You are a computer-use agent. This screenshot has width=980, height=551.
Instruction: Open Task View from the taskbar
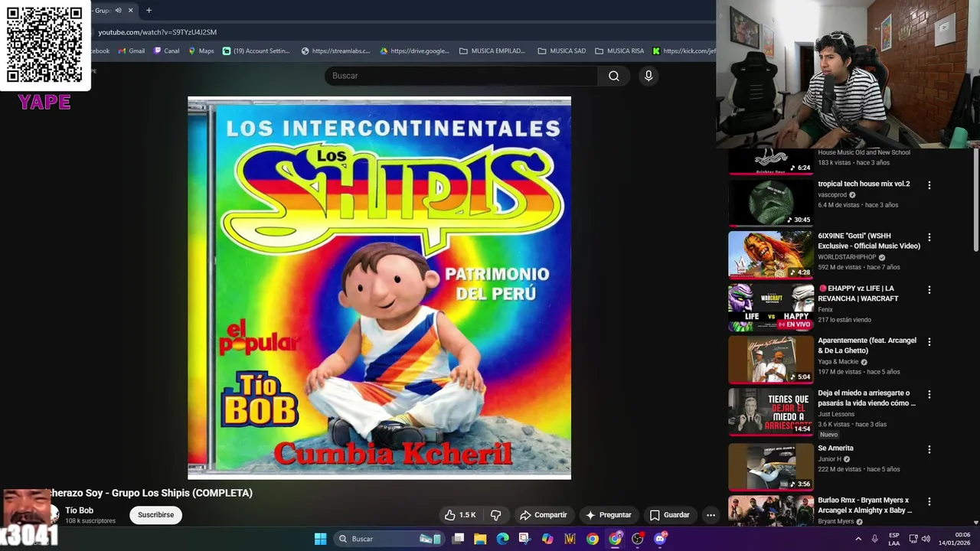(x=458, y=539)
